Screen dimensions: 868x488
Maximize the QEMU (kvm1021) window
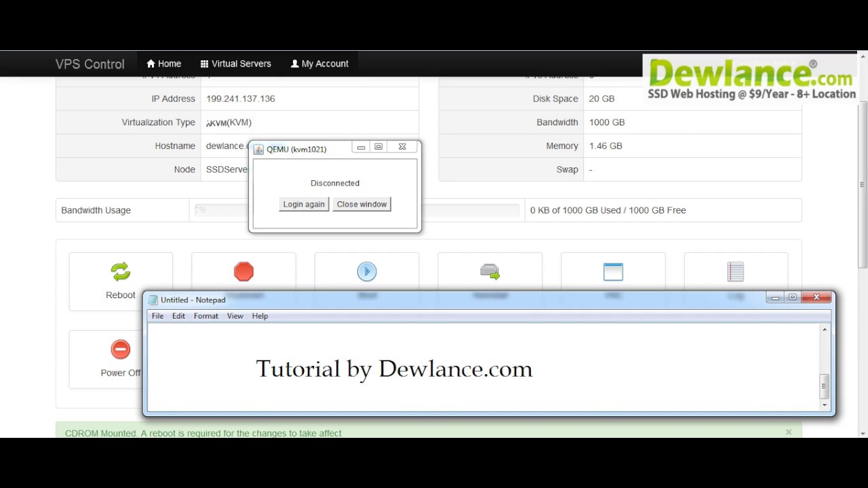point(378,147)
